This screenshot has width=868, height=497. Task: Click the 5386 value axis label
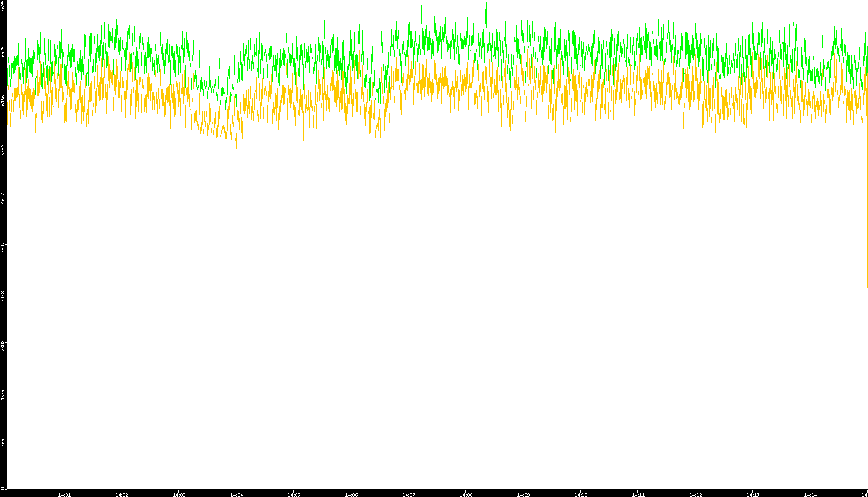(x=3, y=149)
